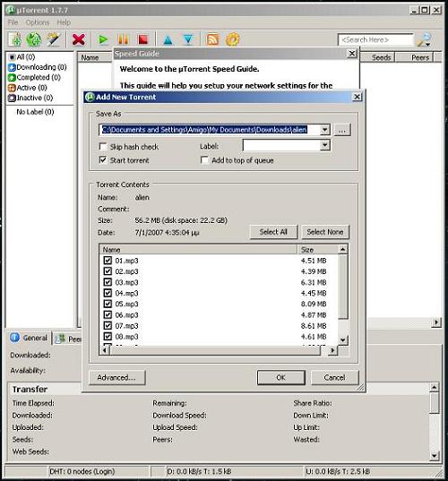This screenshot has height=481, width=448.
Task: Uncheck the 05.mp3 file
Action: pyautogui.click(x=108, y=304)
